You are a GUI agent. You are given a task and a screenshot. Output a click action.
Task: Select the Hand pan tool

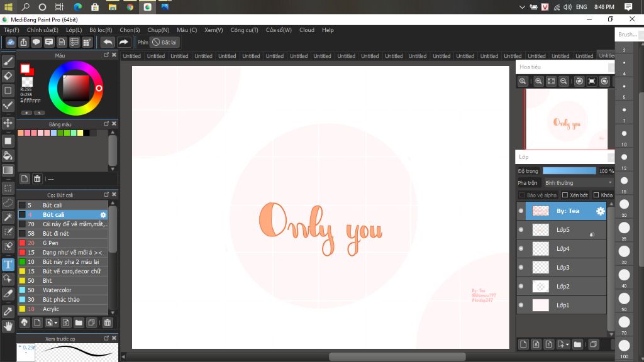[8, 326]
